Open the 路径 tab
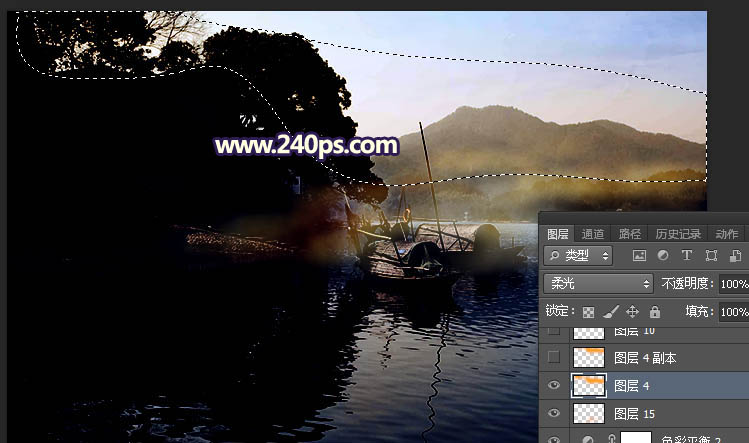The image size is (749, 443). (630, 233)
